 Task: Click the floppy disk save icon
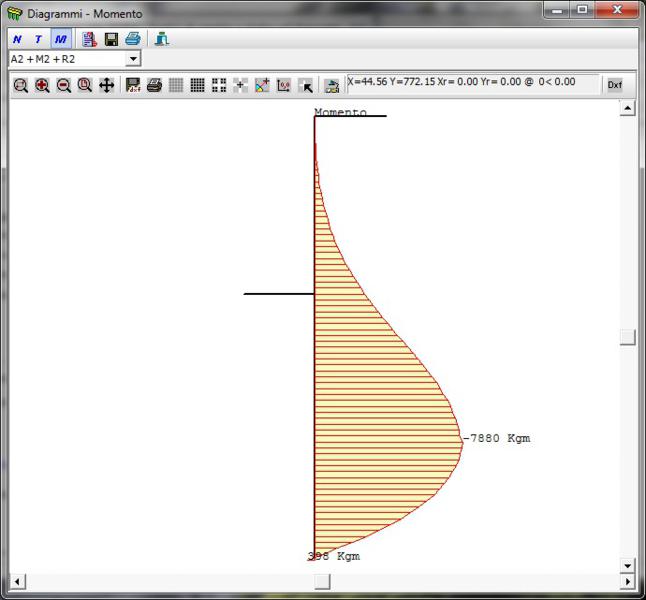[x=111, y=39]
